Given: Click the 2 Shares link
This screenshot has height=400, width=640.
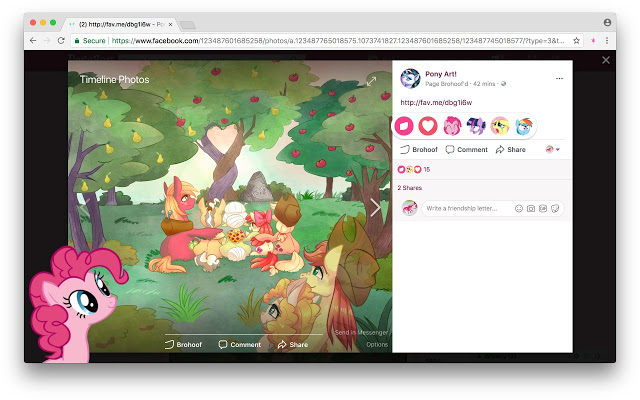Looking at the screenshot, I should point(409,188).
